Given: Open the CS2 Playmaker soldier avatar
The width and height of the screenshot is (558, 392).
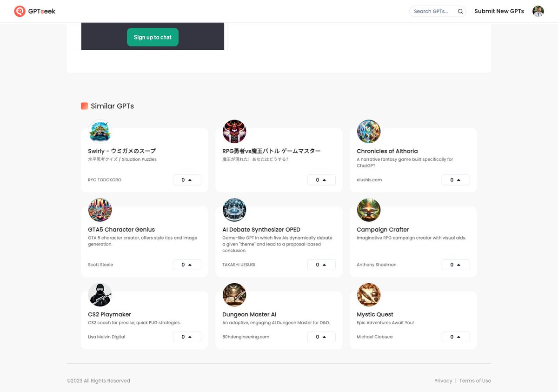Looking at the screenshot, I should click(x=100, y=295).
